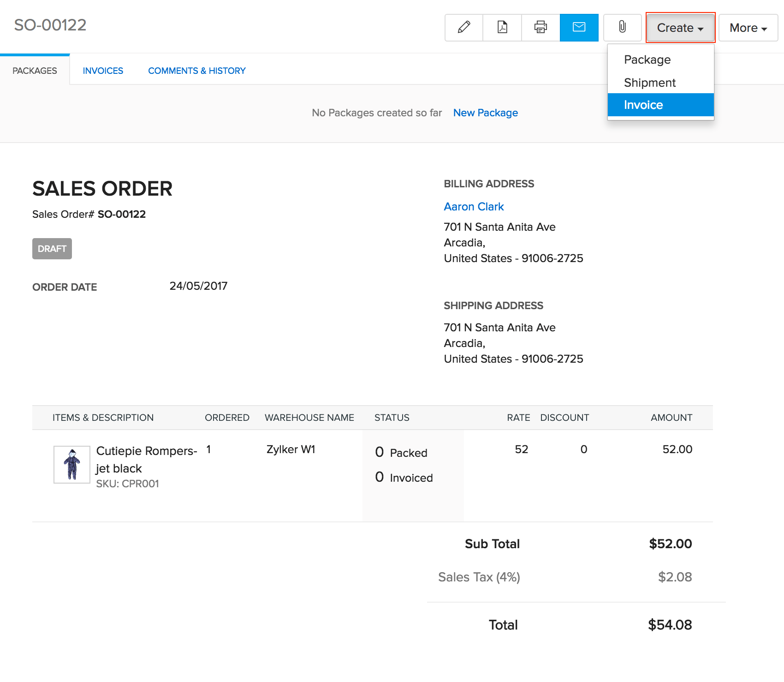Open the Create dropdown
The image size is (784, 682).
[x=680, y=27]
